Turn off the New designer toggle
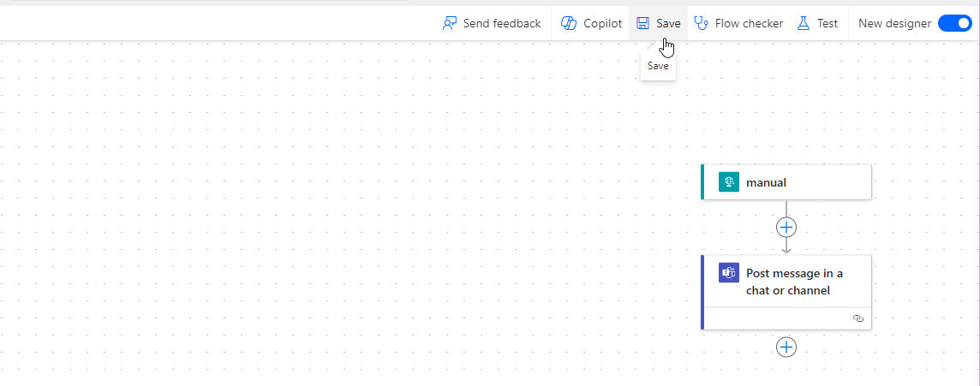 tap(953, 23)
